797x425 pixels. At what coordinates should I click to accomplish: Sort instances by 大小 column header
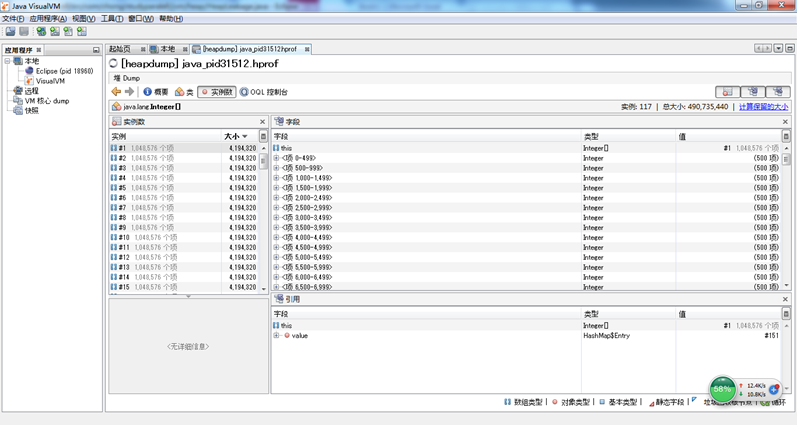pos(240,136)
